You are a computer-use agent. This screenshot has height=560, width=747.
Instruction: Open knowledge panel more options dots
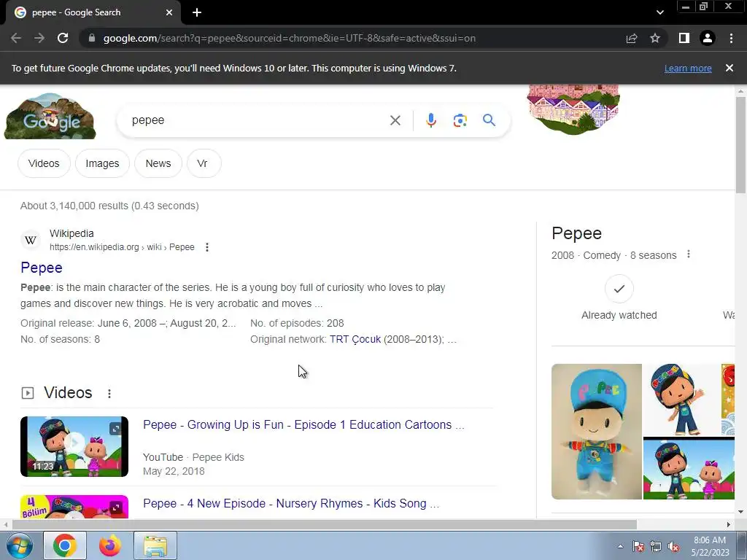point(689,254)
